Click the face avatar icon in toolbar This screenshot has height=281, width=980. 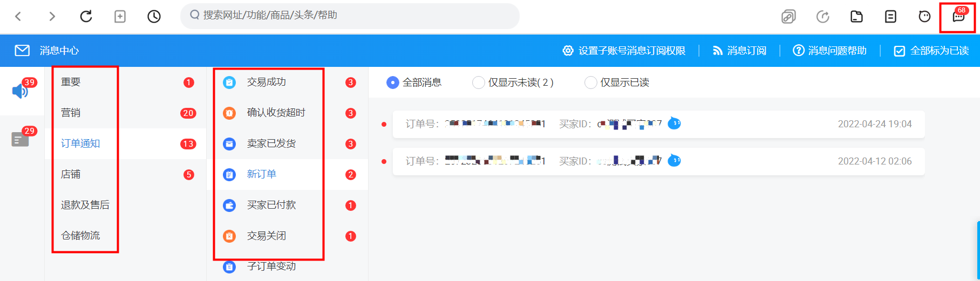(x=924, y=17)
